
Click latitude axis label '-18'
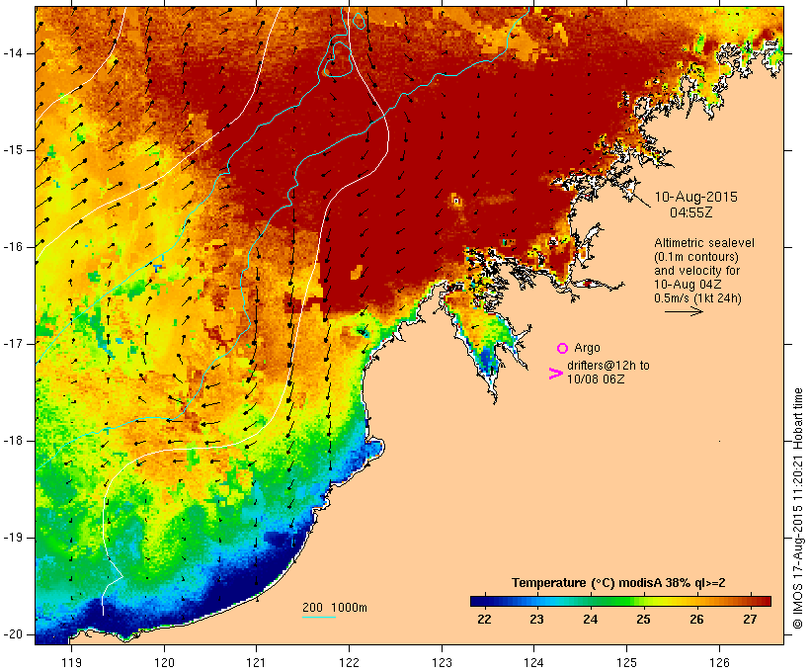[12, 441]
